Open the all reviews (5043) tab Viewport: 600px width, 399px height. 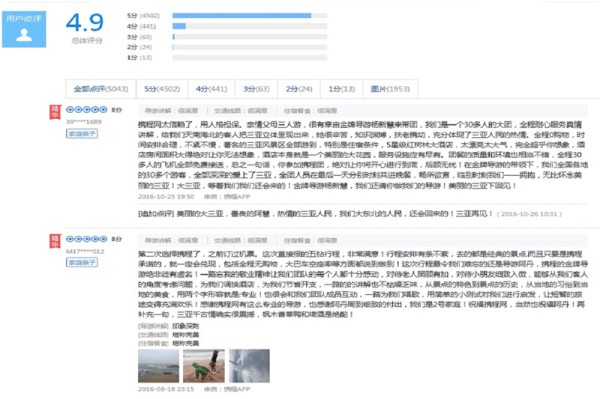(x=101, y=89)
